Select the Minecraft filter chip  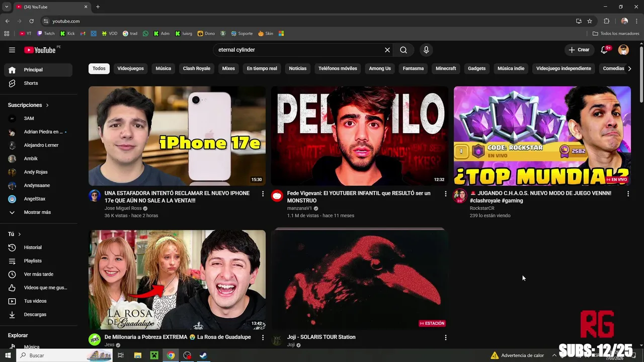(446, 68)
